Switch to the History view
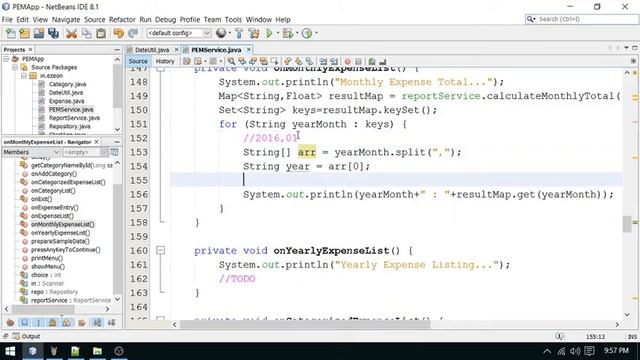This screenshot has width=640, height=360. (165, 61)
